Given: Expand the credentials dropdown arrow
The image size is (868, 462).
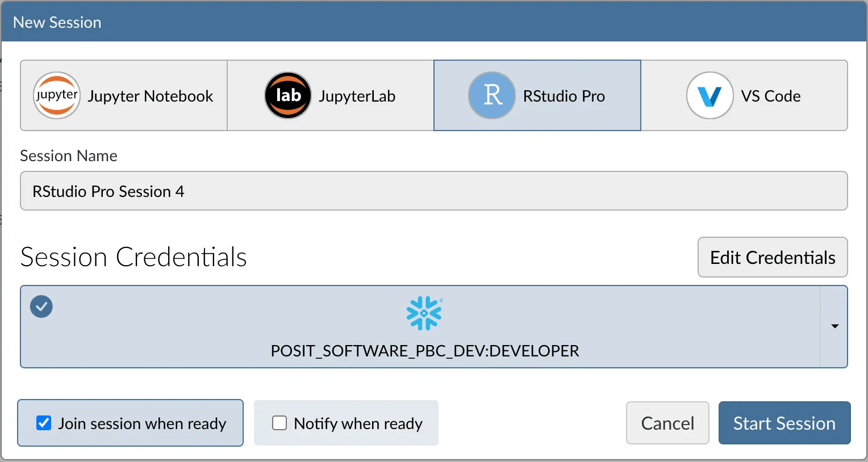Looking at the screenshot, I should point(834,326).
